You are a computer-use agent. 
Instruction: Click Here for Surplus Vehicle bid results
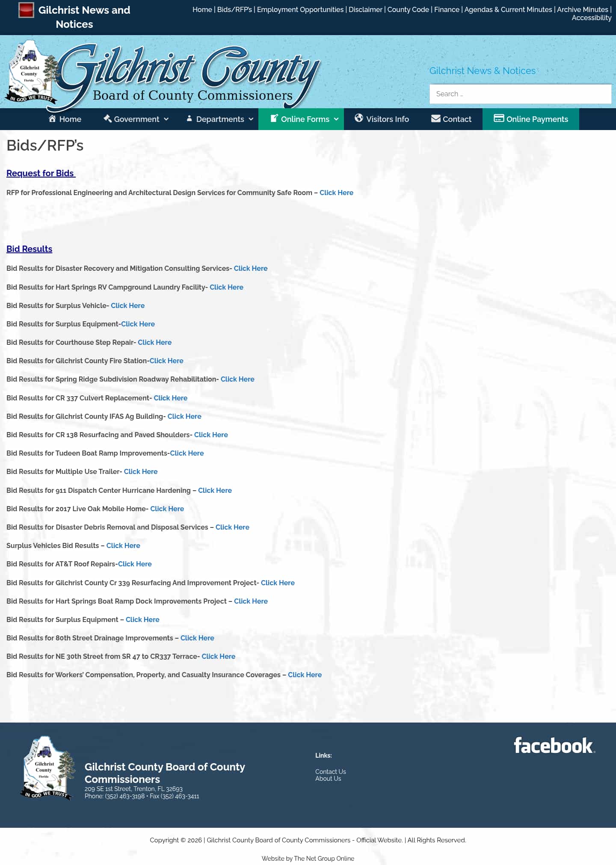coord(127,305)
